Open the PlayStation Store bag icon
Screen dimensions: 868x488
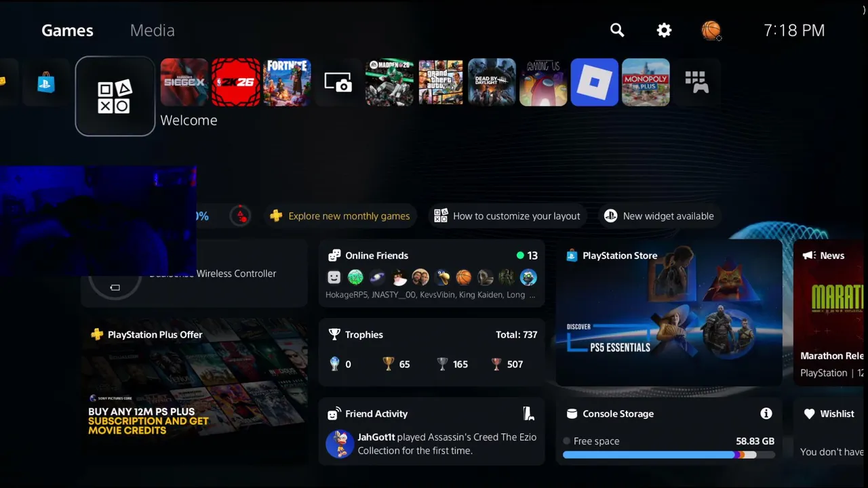click(x=46, y=83)
